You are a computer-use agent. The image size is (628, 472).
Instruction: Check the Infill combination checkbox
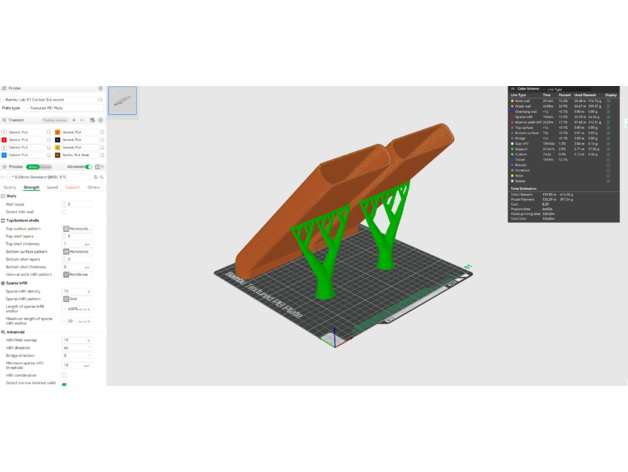tap(65, 375)
